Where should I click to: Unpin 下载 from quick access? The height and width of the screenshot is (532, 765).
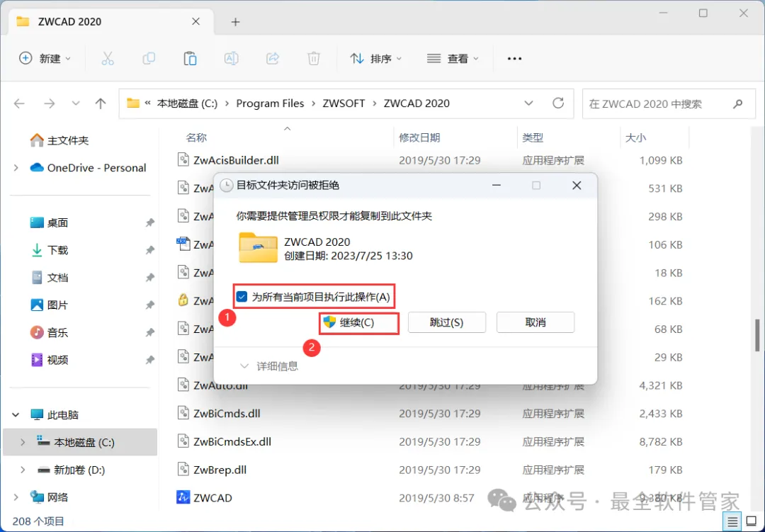click(149, 250)
